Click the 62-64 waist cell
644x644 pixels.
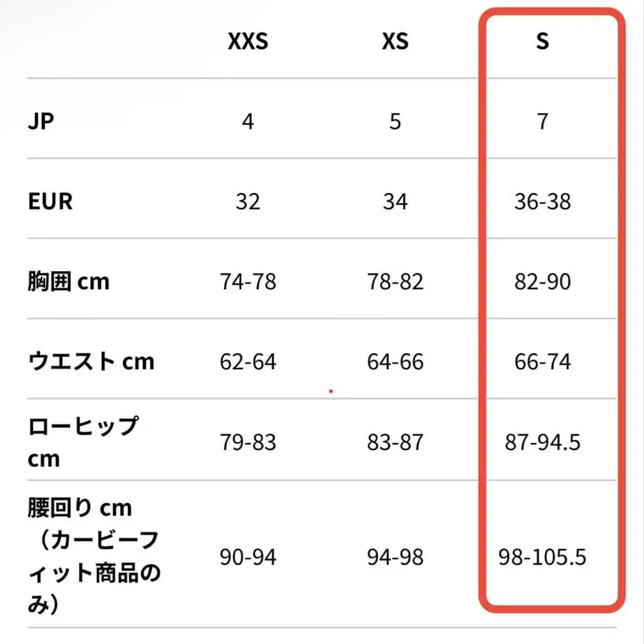[x=248, y=361]
